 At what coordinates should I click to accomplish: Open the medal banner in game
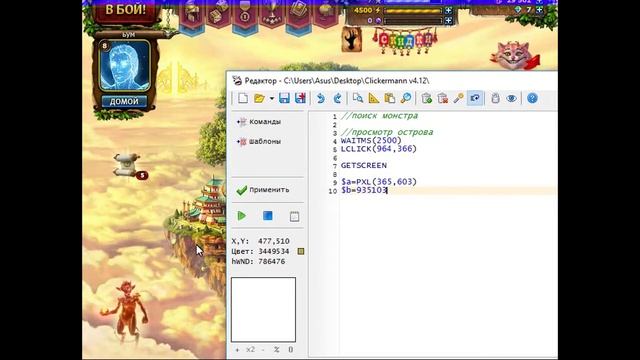pyautogui.click(x=245, y=16)
